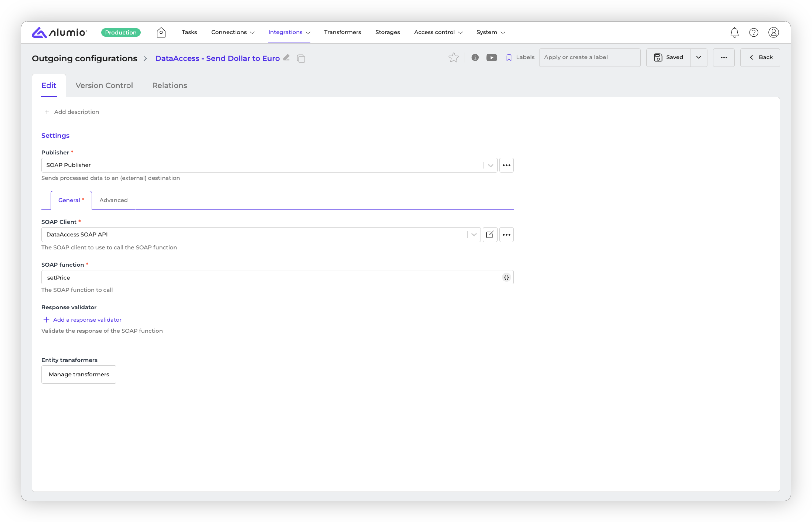Expand the SOAP Client dropdown
Viewport: 812px width, 522px height.
coord(474,235)
